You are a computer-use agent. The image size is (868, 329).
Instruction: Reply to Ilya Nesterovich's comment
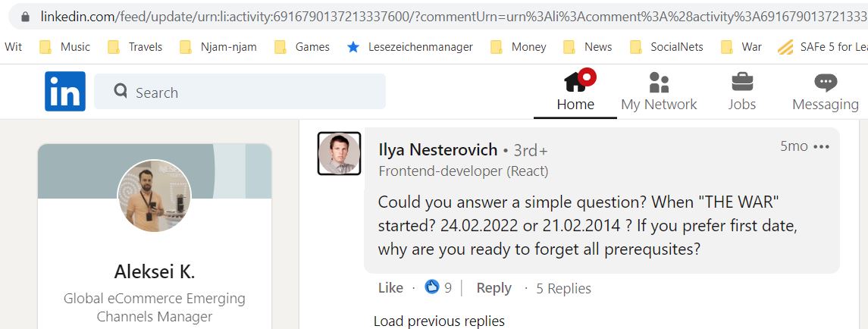point(494,288)
